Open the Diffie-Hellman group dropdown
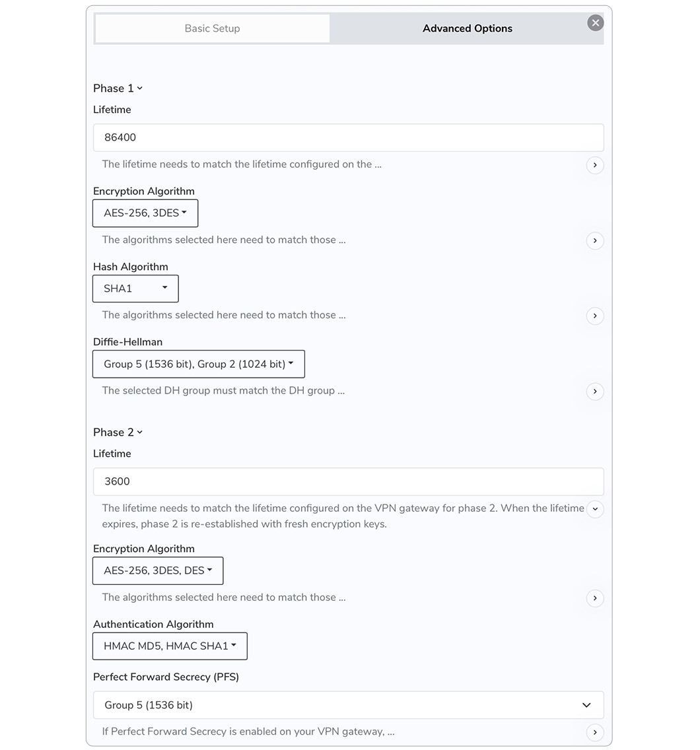Viewport: 700px width, 750px height. pos(198,364)
